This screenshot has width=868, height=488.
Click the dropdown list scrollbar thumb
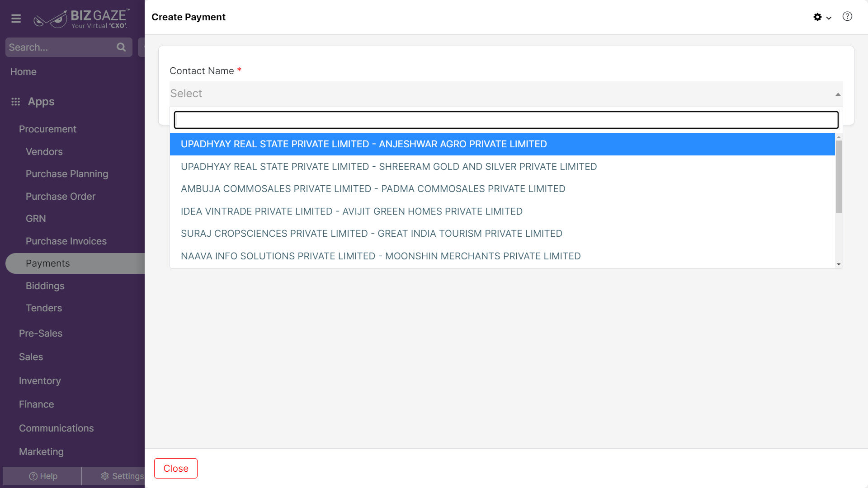click(839, 177)
